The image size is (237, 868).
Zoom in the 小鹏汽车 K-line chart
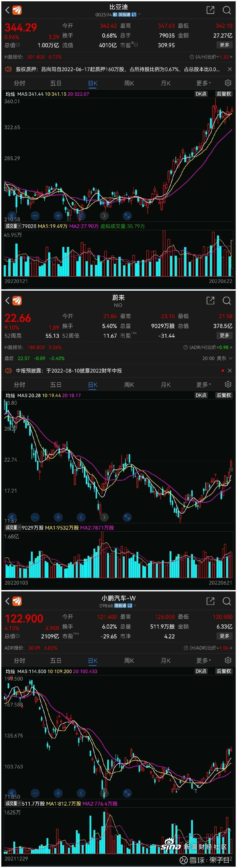(58, 793)
